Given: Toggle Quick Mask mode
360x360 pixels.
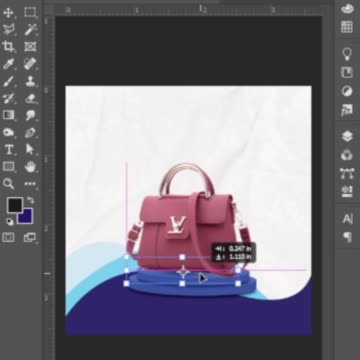Looking at the screenshot, I should pyautogui.click(x=8, y=238).
